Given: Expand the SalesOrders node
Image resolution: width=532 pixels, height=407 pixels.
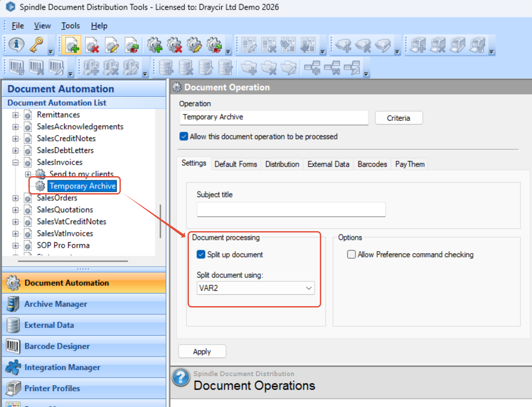Looking at the screenshot, I should point(15,198).
